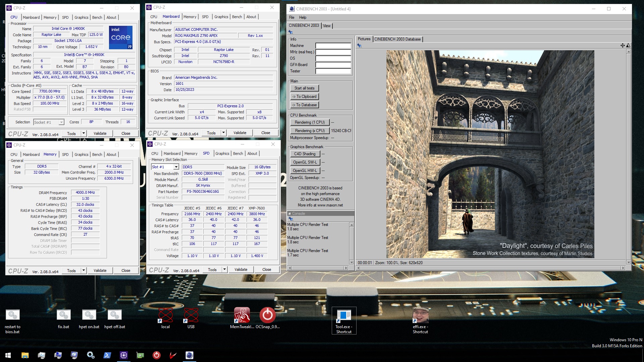Select the Pictures tab in CINEBENCH
Image resolution: width=644 pixels, height=362 pixels.
tap(364, 39)
